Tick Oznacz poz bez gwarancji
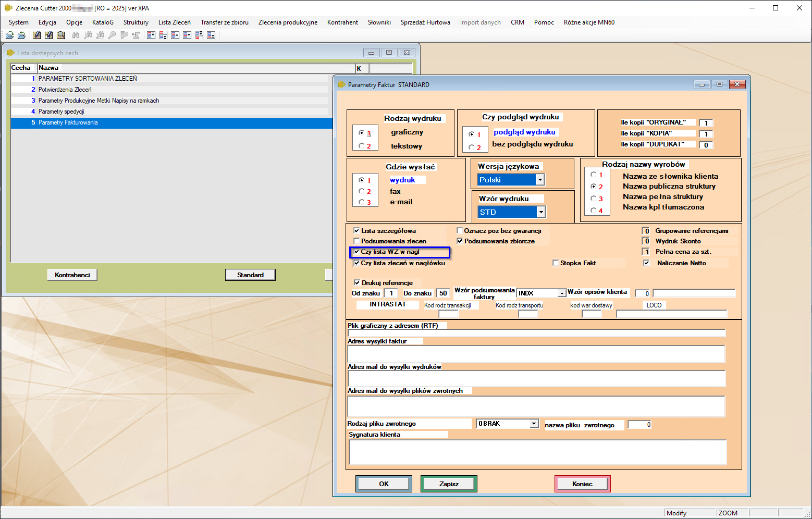The image size is (812, 519). click(460, 230)
